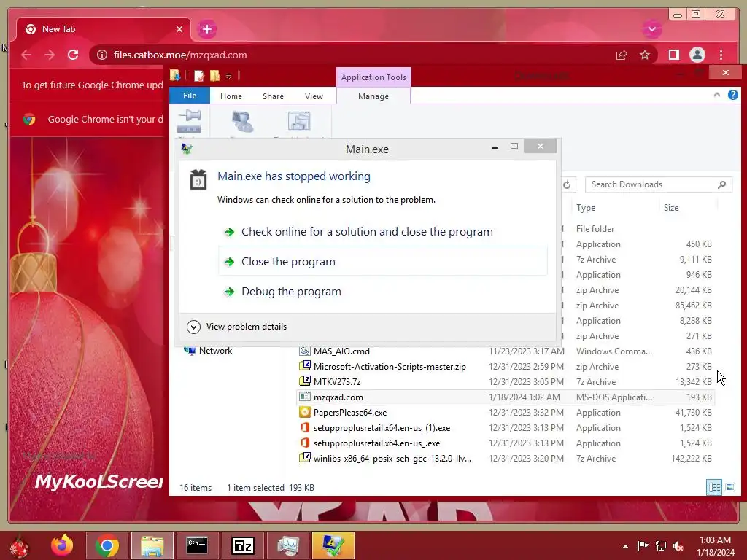Switch to details view icon

(714, 487)
